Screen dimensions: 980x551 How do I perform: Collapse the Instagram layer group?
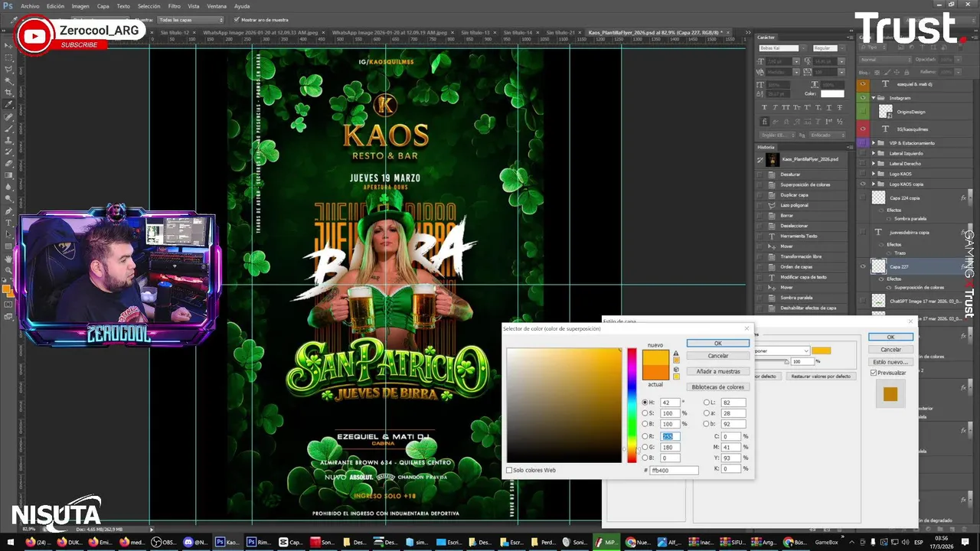pyautogui.click(x=874, y=98)
